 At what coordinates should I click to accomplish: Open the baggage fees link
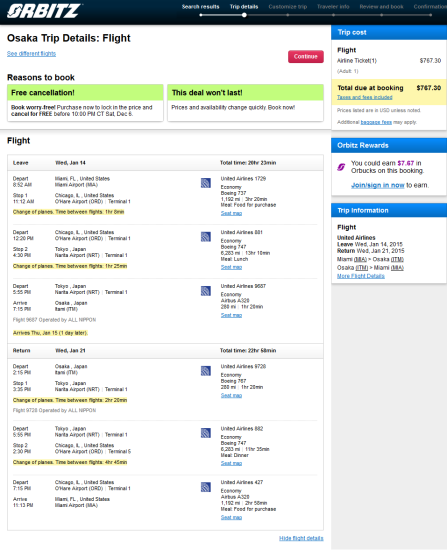(376, 122)
